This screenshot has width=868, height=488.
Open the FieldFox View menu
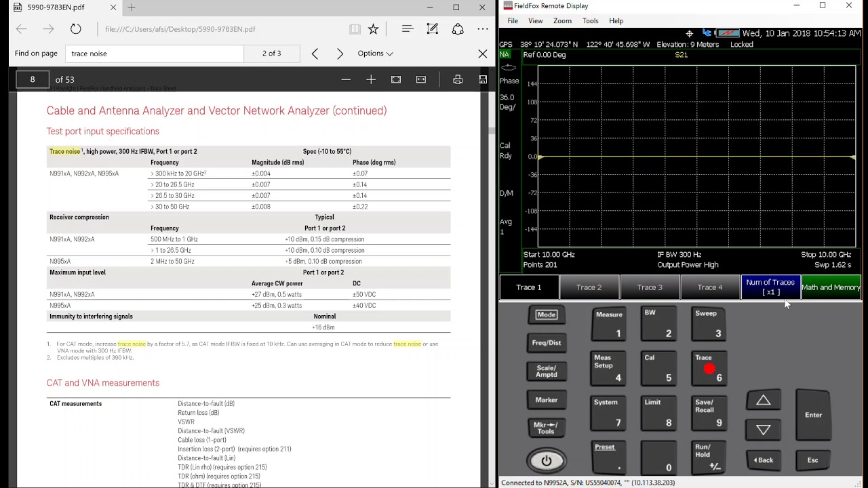coord(536,21)
